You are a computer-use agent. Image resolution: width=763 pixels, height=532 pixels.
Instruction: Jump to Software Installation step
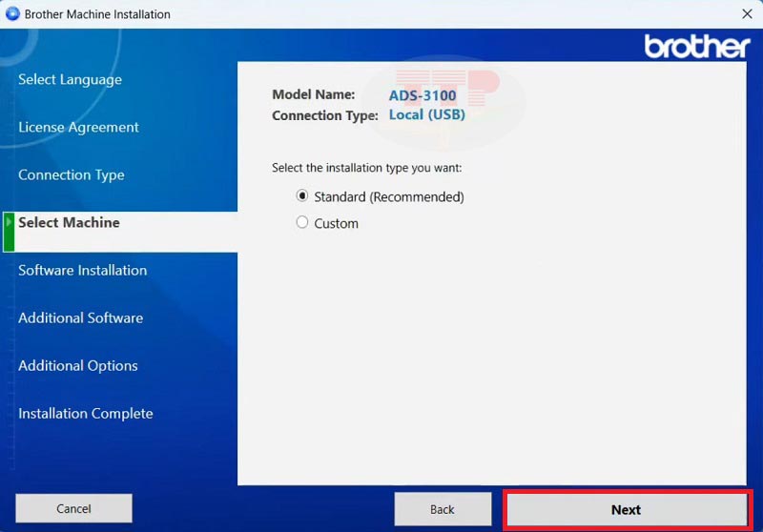(x=82, y=270)
